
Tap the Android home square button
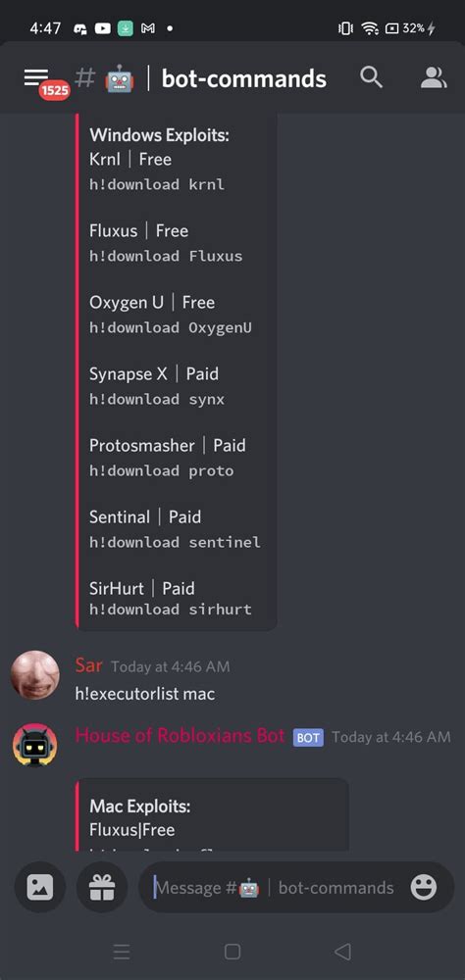(232, 952)
